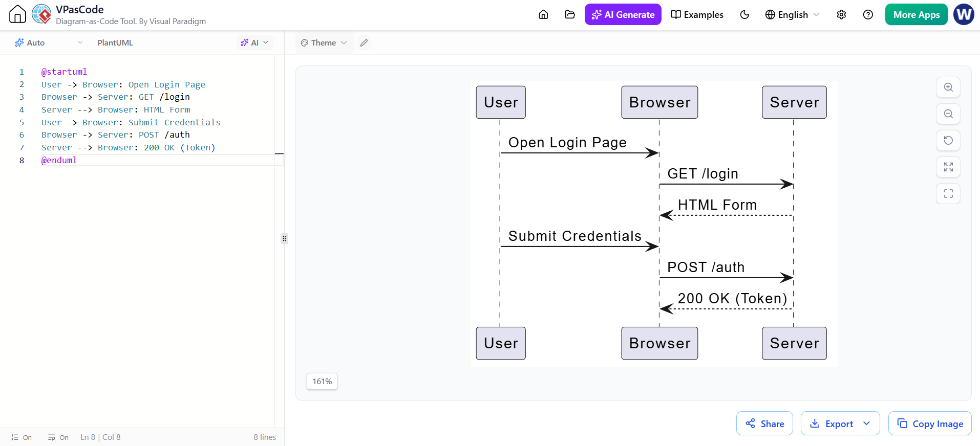The image size is (980, 446).
Task: Open settings via the gear icon
Action: (x=841, y=14)
